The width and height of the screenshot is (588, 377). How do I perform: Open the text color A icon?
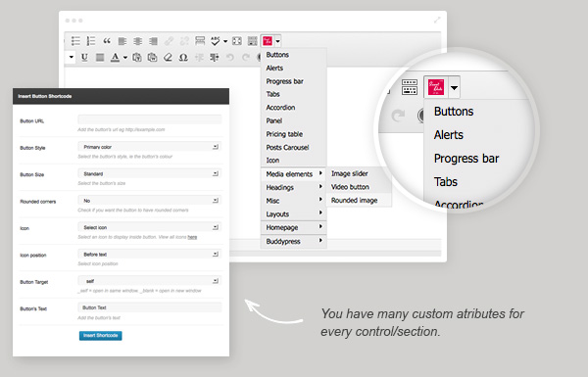pyautogui.click(x=115, y=58)
